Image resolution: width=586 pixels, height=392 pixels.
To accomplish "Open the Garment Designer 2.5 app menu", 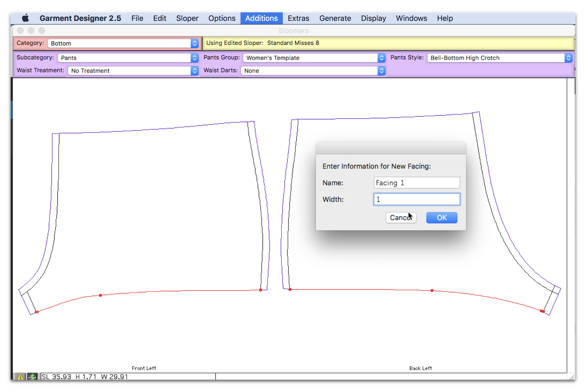I will (80, 18).
